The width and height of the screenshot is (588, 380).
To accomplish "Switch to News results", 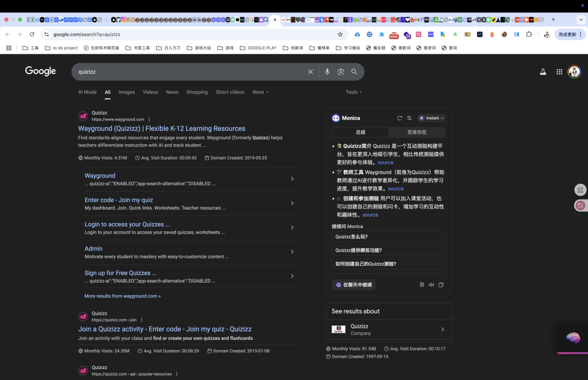I will [172, 92].
